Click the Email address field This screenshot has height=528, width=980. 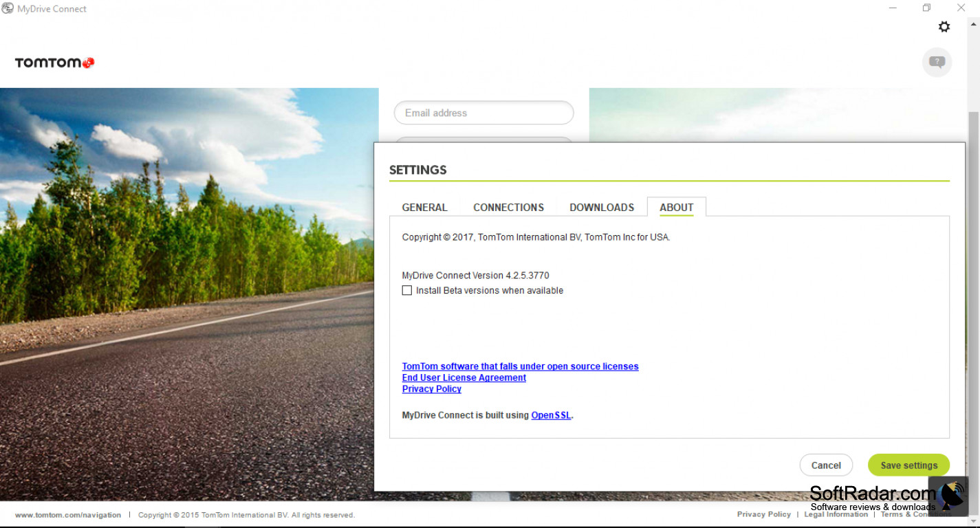483,113
